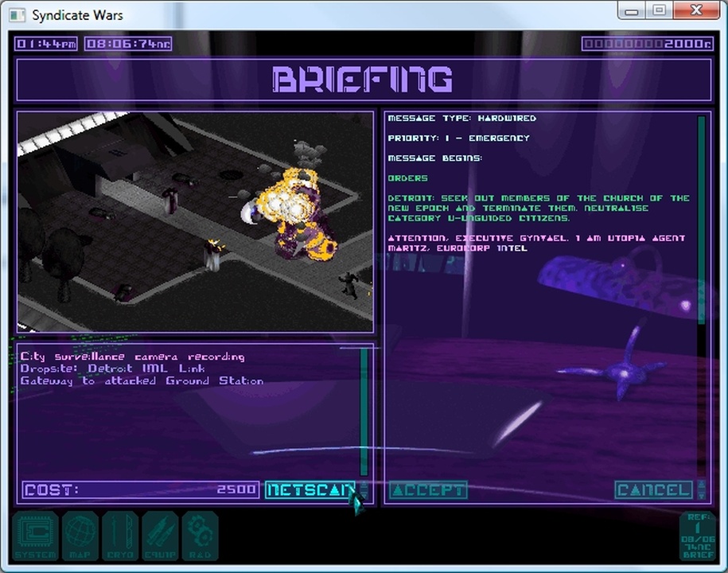
Task: Click the surveillance camera recording video
Action: (196, 222)
